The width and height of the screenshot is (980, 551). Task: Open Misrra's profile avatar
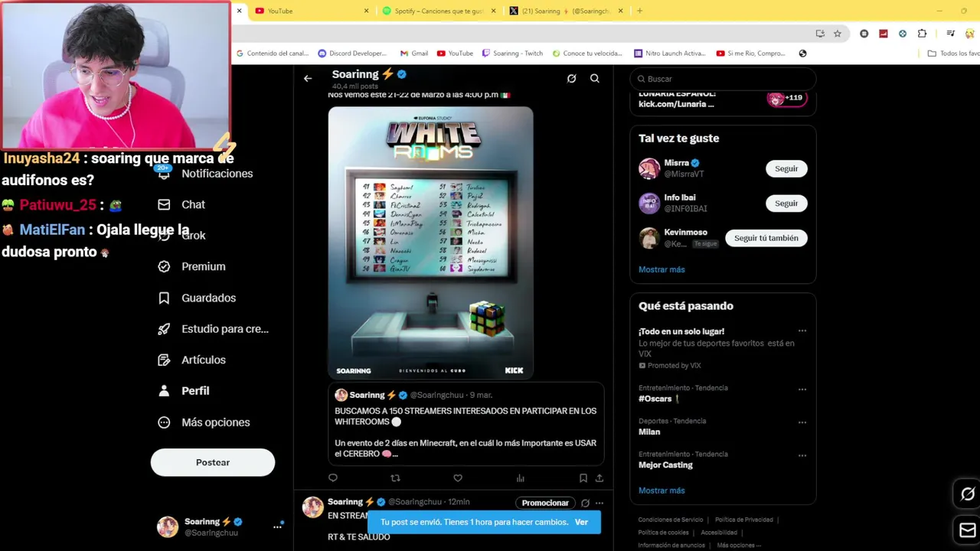649,168
